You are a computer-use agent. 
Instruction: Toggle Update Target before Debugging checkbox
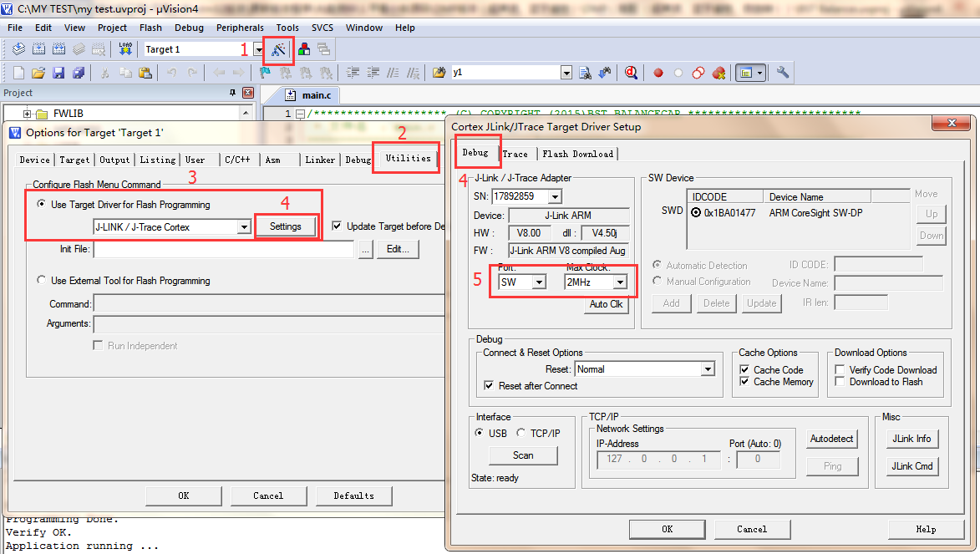(337, 226)
